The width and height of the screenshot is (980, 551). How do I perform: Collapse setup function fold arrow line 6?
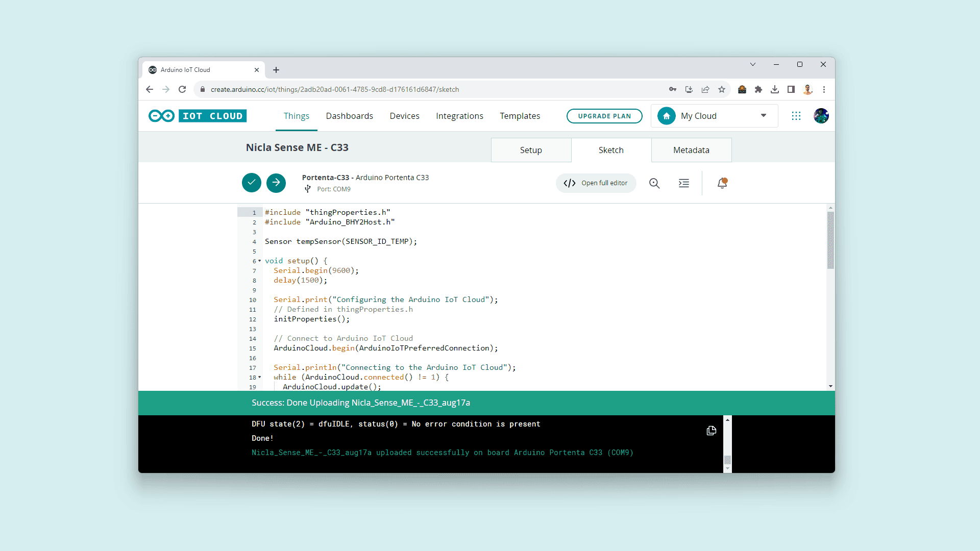[x=260, y=261]
